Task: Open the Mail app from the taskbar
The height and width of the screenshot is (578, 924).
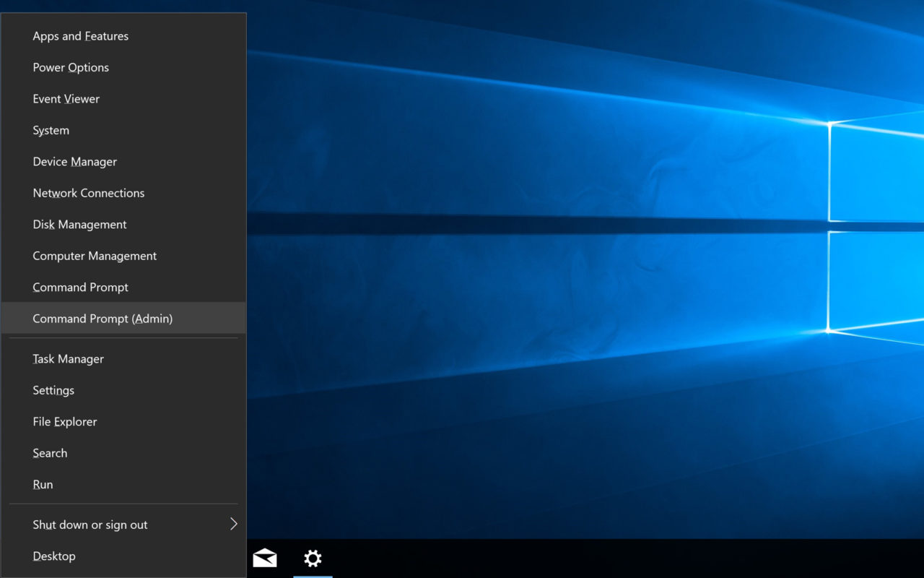Action: [x=265, y=558]
